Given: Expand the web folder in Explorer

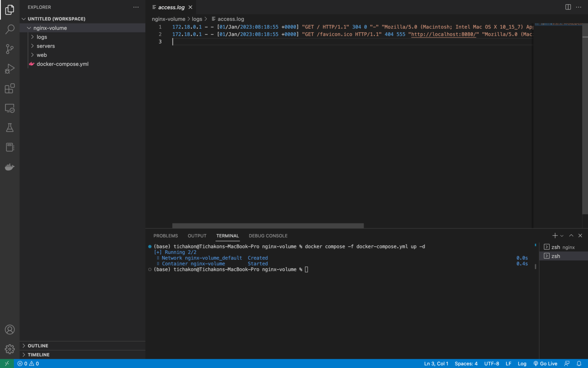Looking at the screenshot, I should click(x=41, y=55).
